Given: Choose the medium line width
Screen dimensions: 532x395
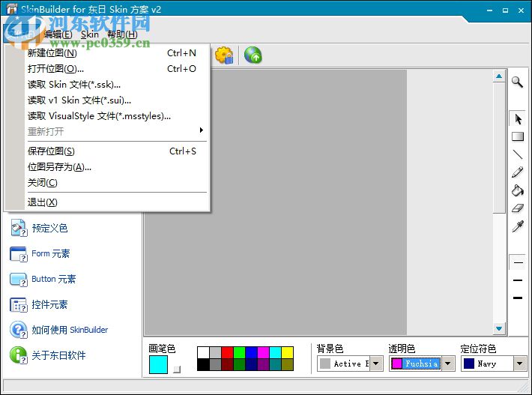Looking at the screenshot, I should 518,280.
